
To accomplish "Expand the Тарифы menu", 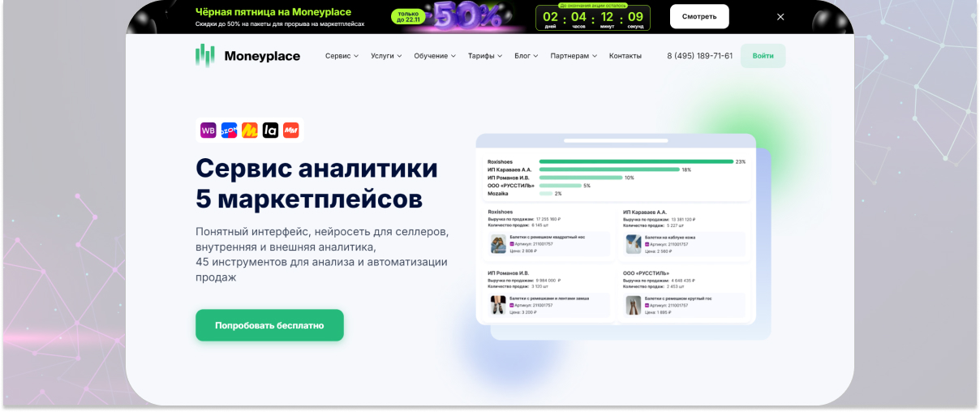I will (x=485, y=56).
